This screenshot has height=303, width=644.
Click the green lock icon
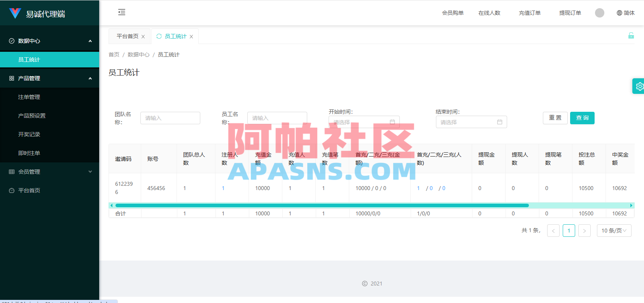pos(631,35)
